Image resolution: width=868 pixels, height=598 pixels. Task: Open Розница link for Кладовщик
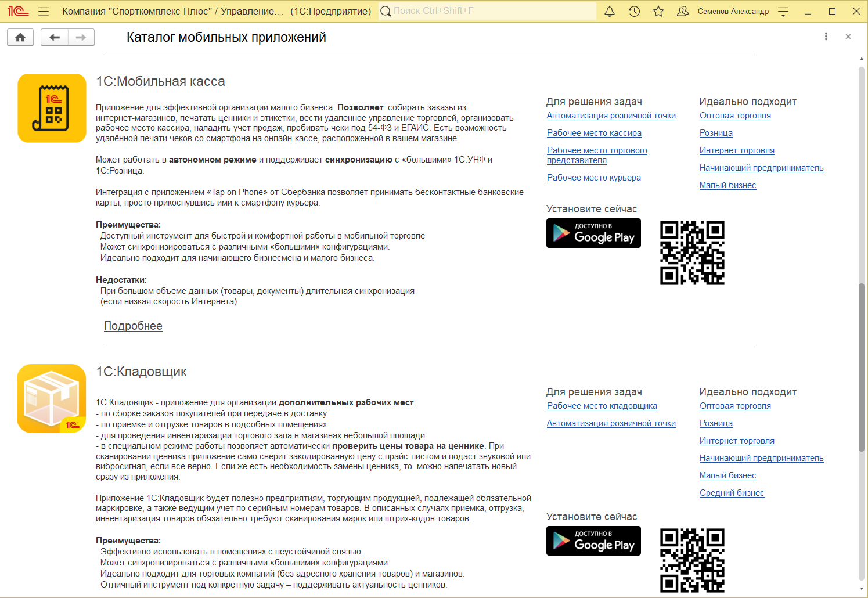[716, 423]
